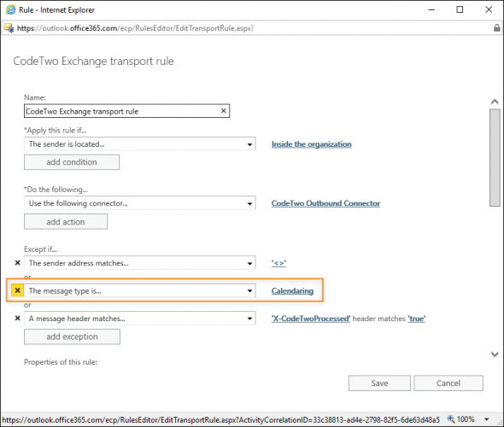Remove the 'message type is' exception

pos(18,290)
